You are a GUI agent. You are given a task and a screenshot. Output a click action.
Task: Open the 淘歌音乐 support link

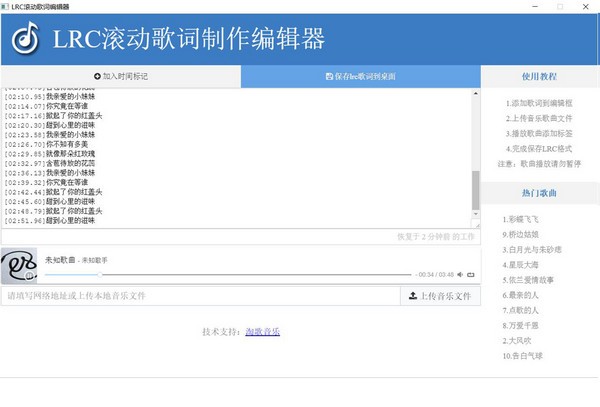(x=262, y=330)
